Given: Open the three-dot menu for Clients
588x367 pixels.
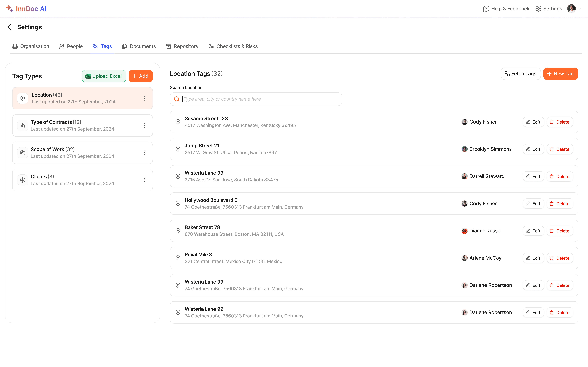Looking at the screenshot, I should 145,180.
